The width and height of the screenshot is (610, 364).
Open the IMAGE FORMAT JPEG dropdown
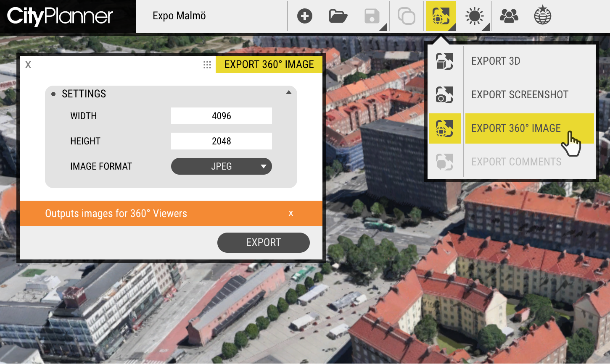(222, 166)
